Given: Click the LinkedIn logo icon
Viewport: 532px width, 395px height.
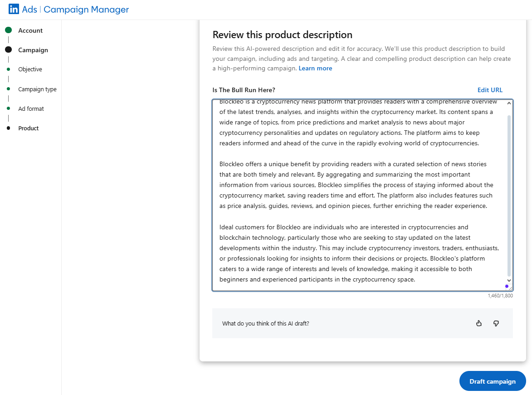Looking at the screenshot, I should coord(14,9).
